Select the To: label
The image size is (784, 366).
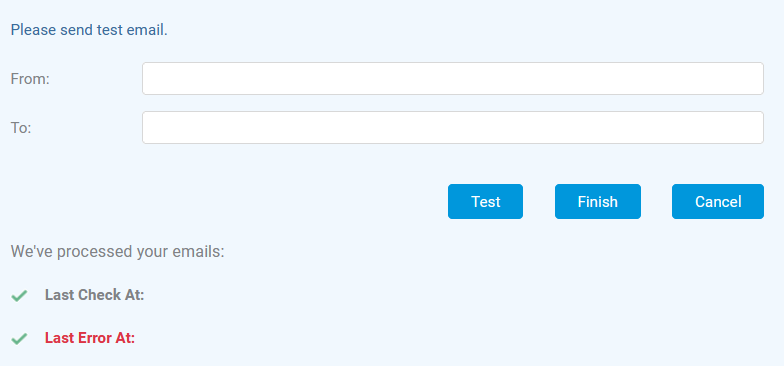(x=21, y=128)
